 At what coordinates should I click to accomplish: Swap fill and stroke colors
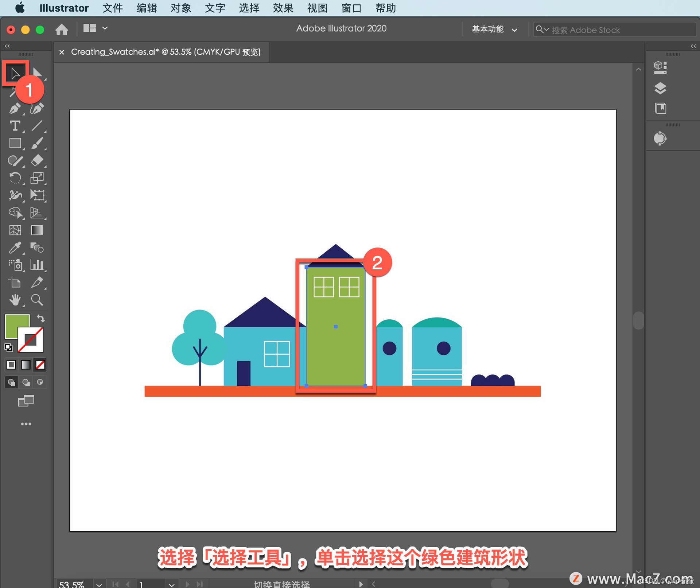click(41, 319)
